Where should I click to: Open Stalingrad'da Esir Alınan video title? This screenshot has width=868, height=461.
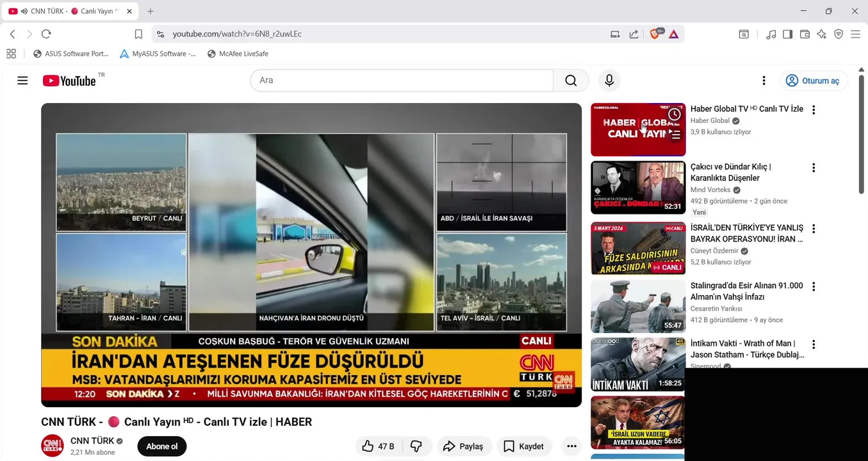(x=747, y=291)
